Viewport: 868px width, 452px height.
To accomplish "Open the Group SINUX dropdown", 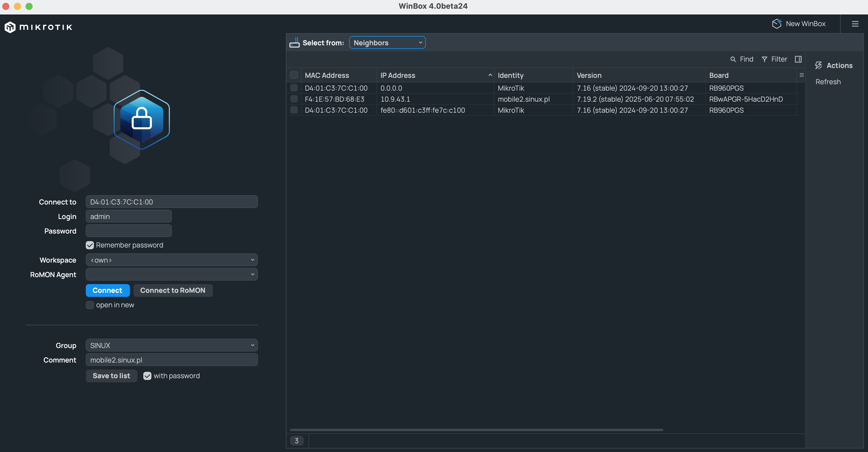I will [171, 345].
